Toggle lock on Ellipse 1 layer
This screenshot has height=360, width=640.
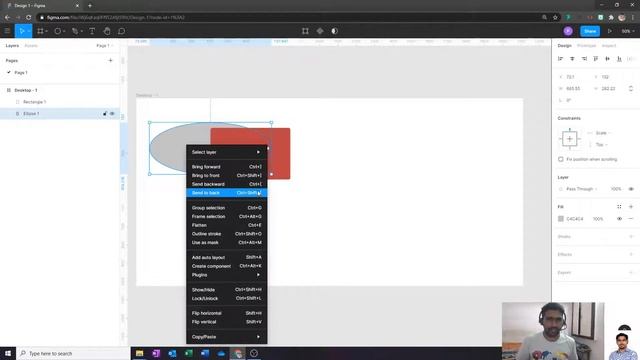[104, 113]
